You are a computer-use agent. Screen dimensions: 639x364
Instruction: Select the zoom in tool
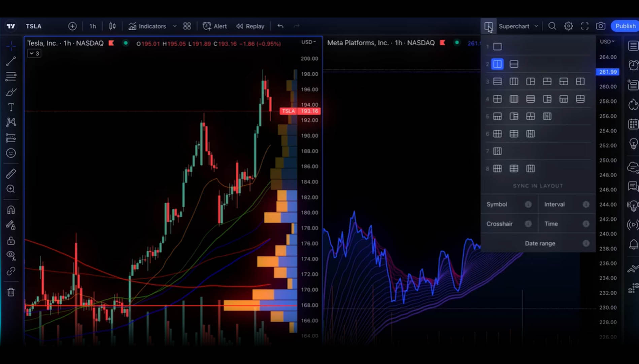11,189
